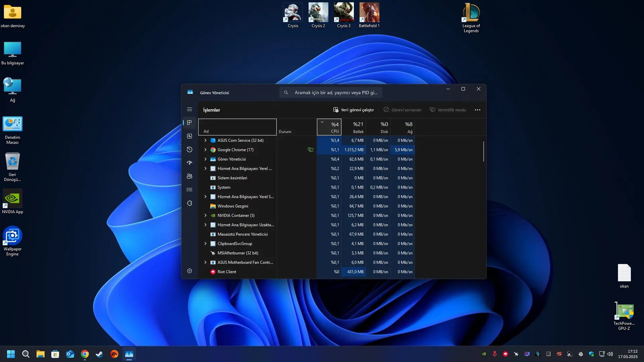644x362 pixels.
Task: Select Riot Client process row
Action: pyautogui.click(x=307, y=272)
